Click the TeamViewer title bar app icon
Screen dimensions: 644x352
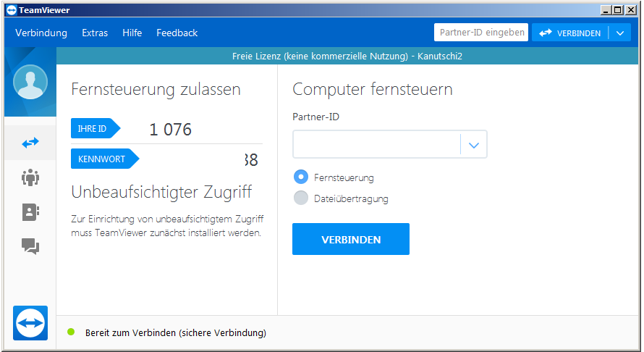click(11, 10)
